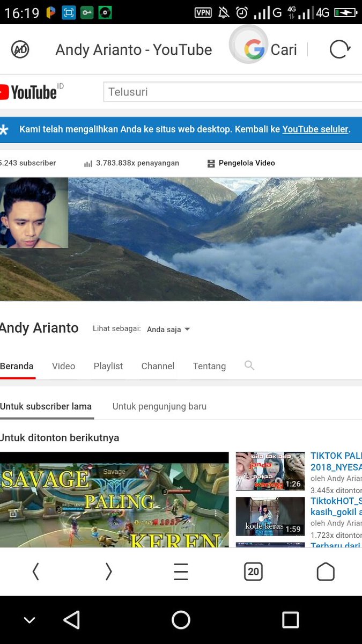Click the 3.445x ditonton view count
This screenshot has width=362, height=644.
[x=336, y=490]
